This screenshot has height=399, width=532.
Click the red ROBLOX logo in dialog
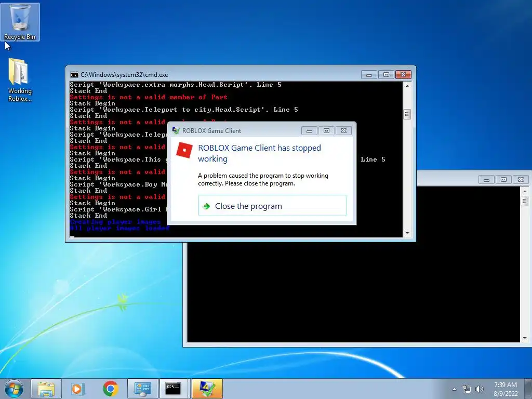click(184, 150)
